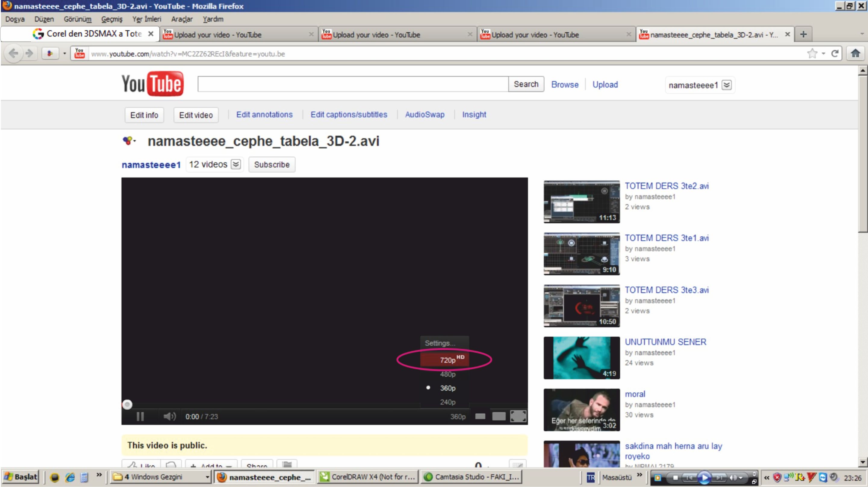868x487 pixels.
Task: Expand the 12 videos dropdown
Action: (236, 164)
